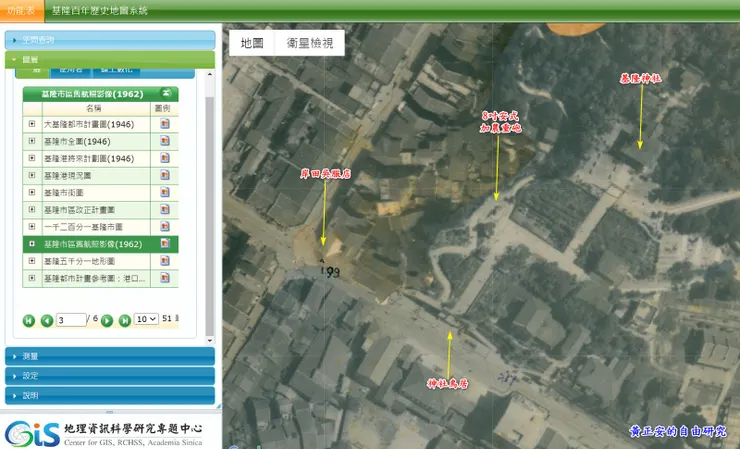The width and height of the screenshot is (740, 449).
Task: Open the rows-per-page dropdown showing 10
Action: click(146, 319)
